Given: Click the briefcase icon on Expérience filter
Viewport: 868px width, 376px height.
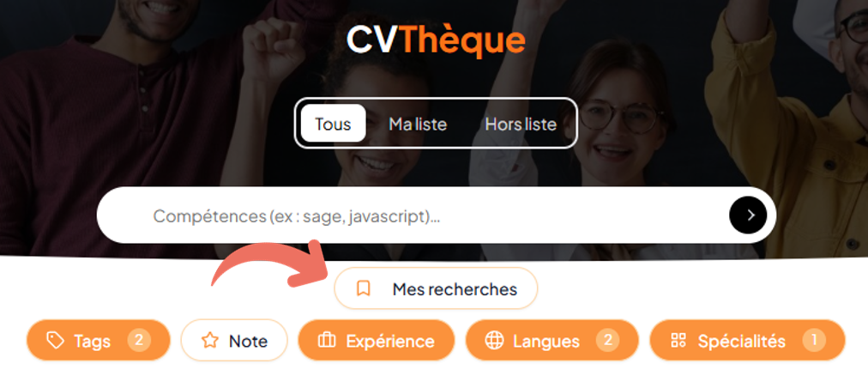Looking at the screenshot, I should point(327,341).
